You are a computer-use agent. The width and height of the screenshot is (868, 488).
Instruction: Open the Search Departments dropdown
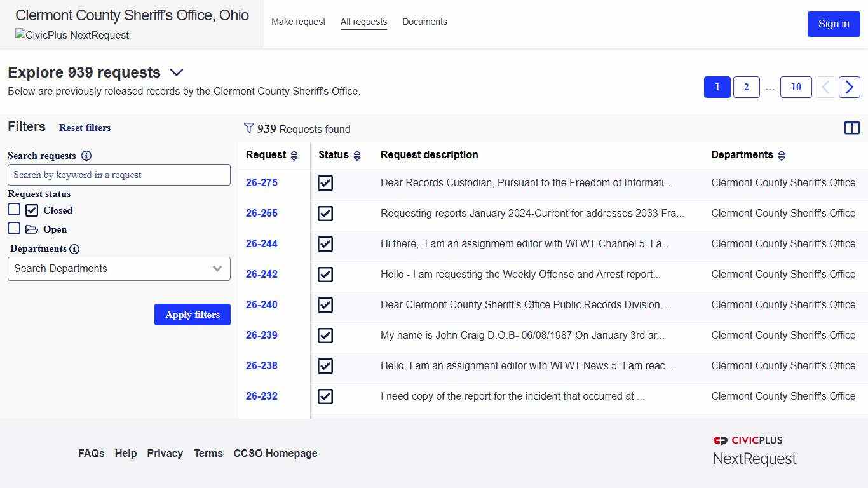119,269
